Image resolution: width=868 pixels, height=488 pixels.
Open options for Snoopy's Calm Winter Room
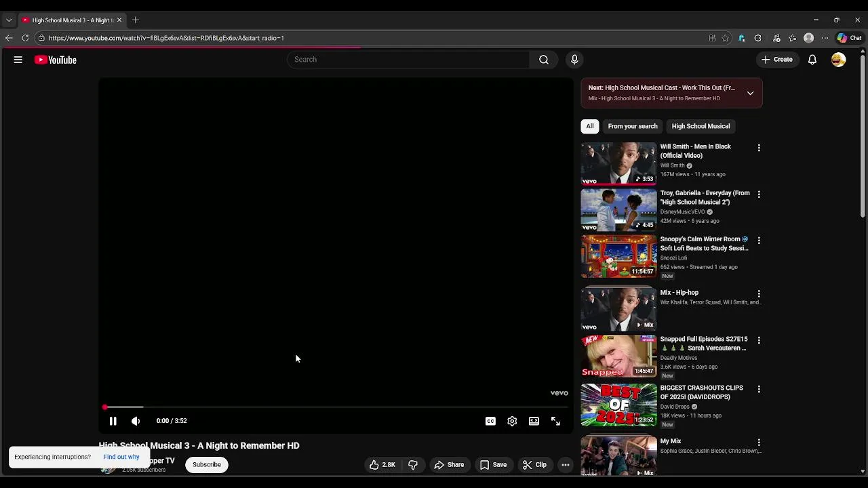(759, 241)
